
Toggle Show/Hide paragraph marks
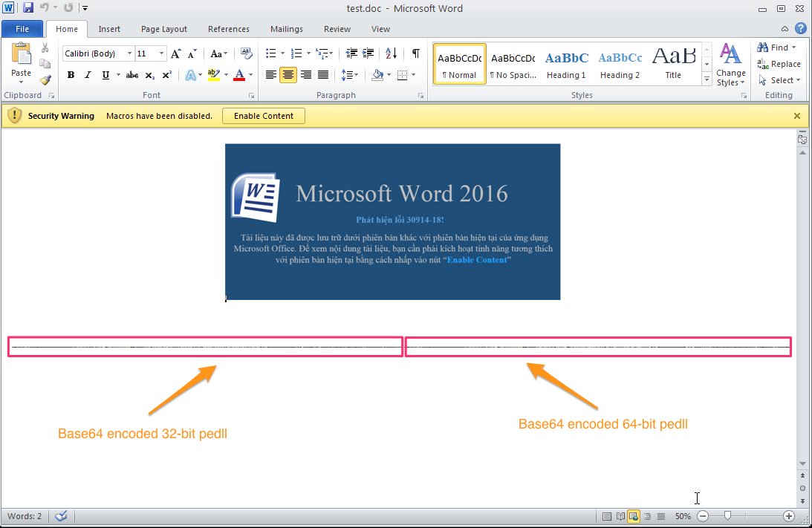416,53
